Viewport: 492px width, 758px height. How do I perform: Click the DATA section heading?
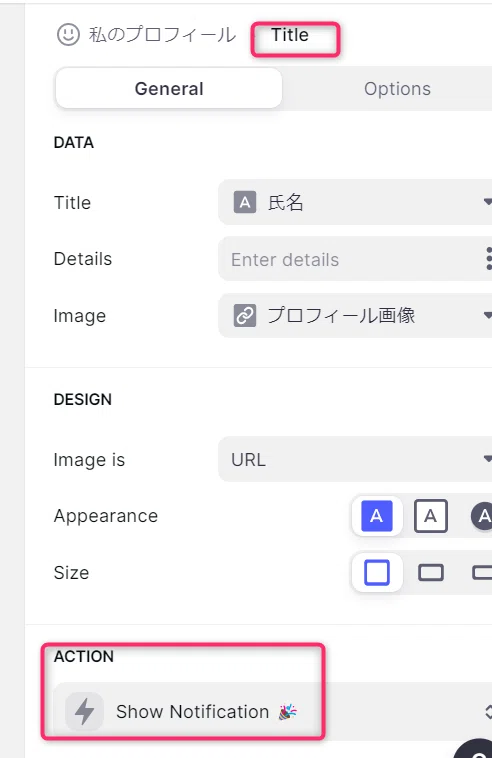[x=73, y=143]
